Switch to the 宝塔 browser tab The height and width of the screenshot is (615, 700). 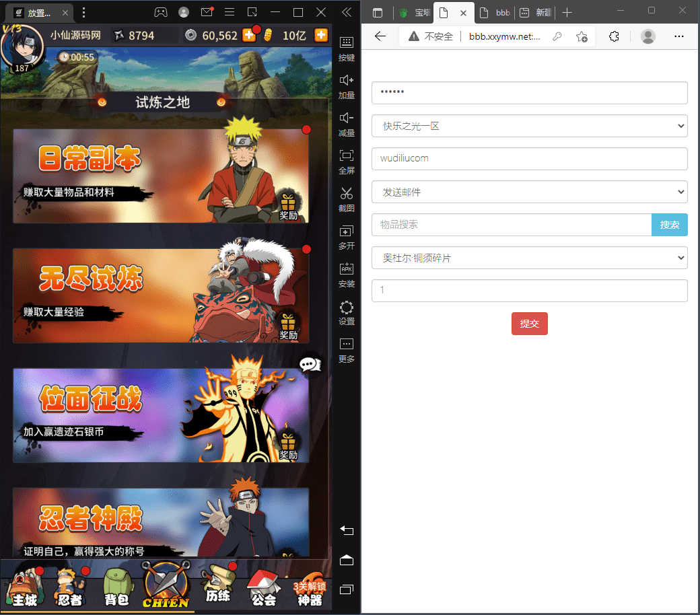point(415,13)
